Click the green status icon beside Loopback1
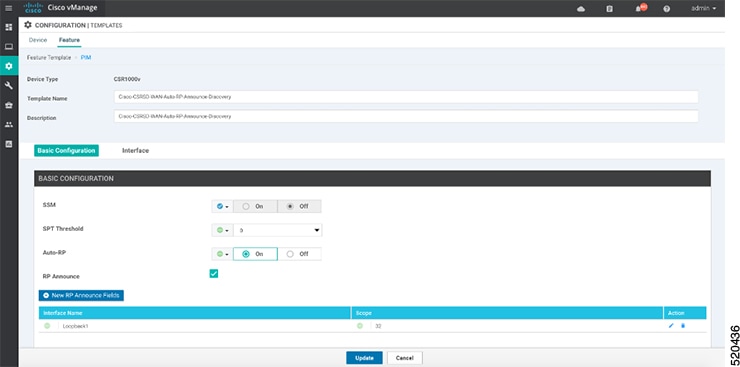This screenshot has height=367, width=740. (47, 326)
